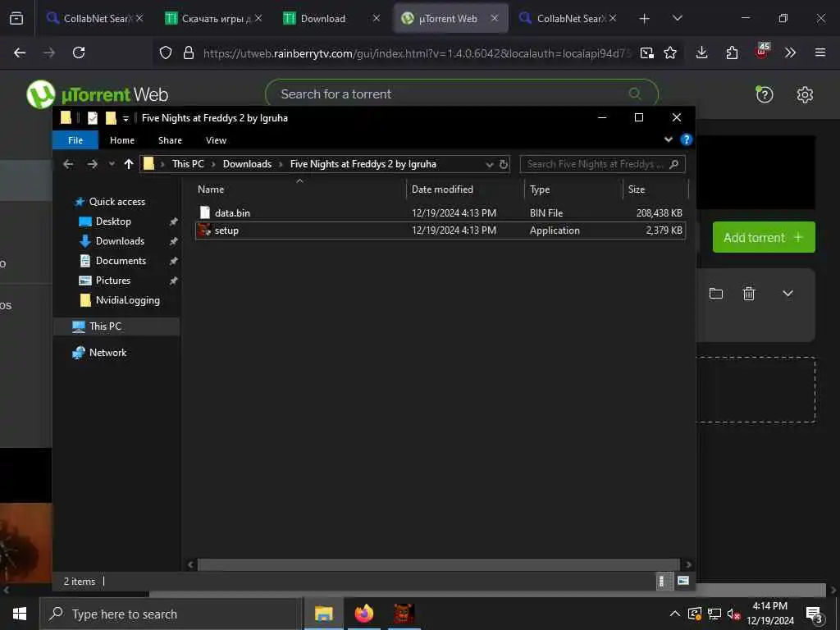
Task: Open recent locations dropdown arrow
Action: [x=112, y=164]
